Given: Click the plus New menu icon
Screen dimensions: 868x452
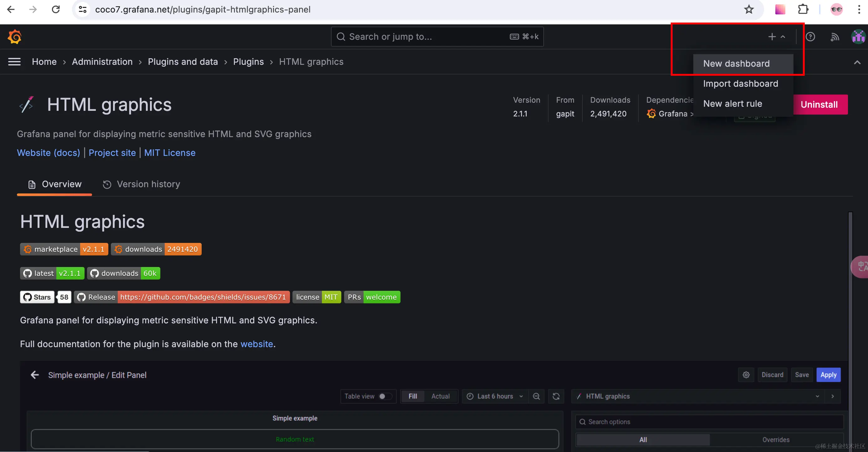Looking at the screenshot, I should coord(777,37).
